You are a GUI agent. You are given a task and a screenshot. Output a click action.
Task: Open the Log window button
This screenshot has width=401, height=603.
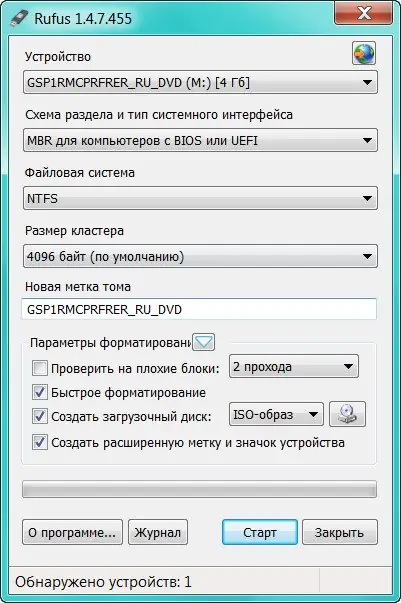[158, 533]
